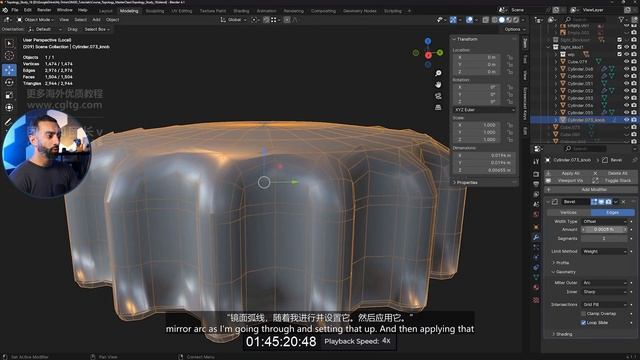Click the blue Z axis gizmo ball
Screen dimensions: 640x360
428,41
